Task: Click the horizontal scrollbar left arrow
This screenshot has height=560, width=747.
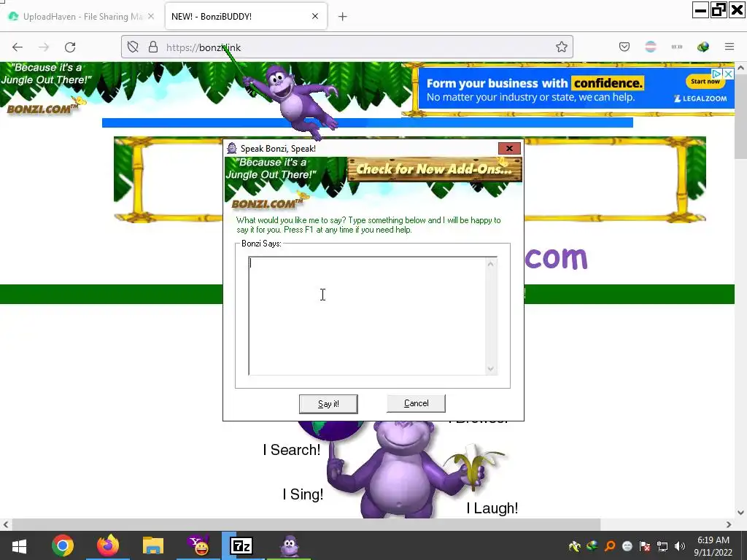Action: pyautogui.click(x=5, y=524)
